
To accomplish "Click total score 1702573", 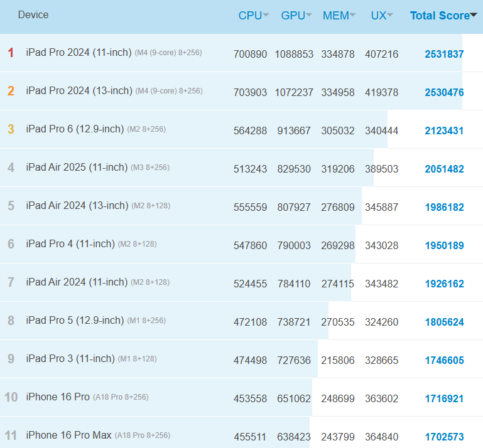I will tap(444, 437).
